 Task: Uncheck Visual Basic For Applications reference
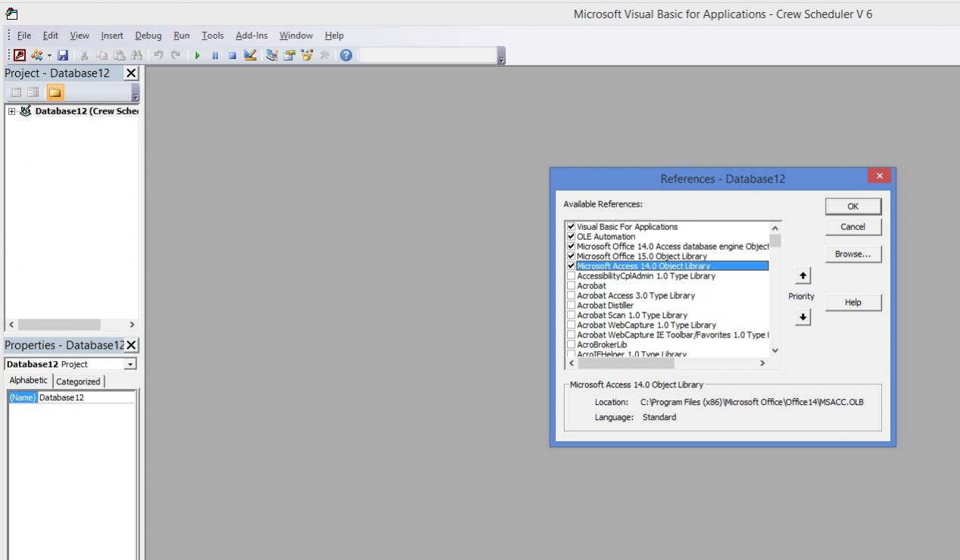[x=571, y=226]
